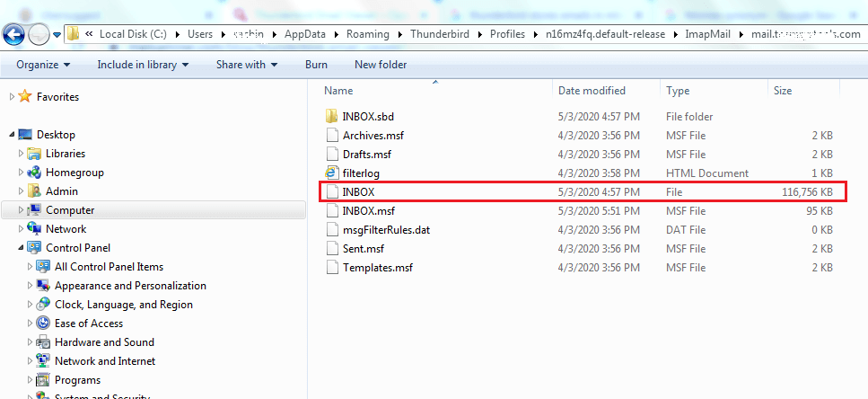Click the Network icon in sidebar
The height and width of the screenshot is (399, 868).
[34, 229]
